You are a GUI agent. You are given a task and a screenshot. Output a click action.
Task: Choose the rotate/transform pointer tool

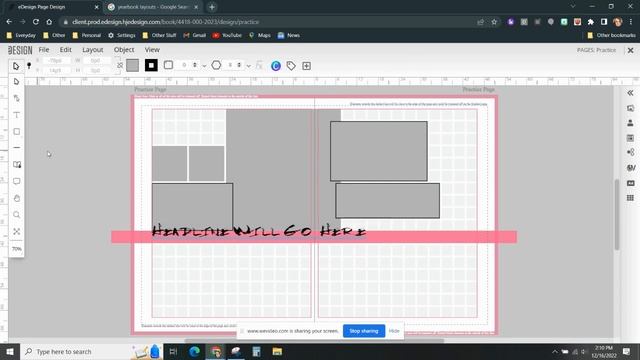[x=16, y=98]
